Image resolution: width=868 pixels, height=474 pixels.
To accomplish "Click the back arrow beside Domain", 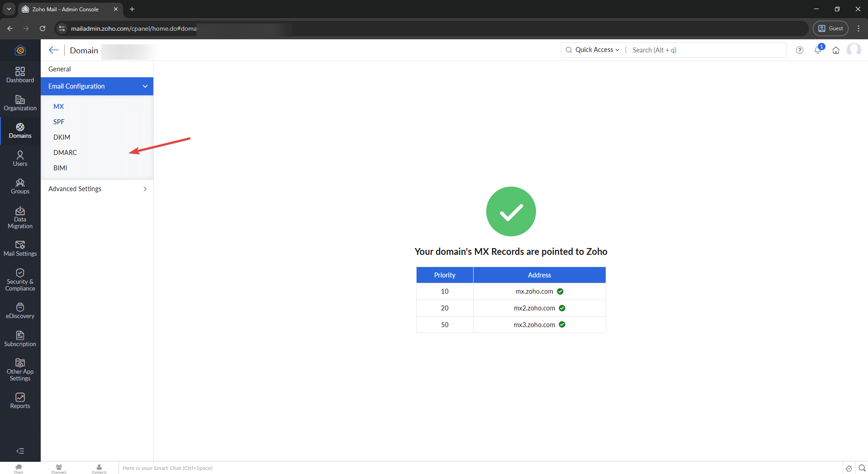I will tap(54, 50).
